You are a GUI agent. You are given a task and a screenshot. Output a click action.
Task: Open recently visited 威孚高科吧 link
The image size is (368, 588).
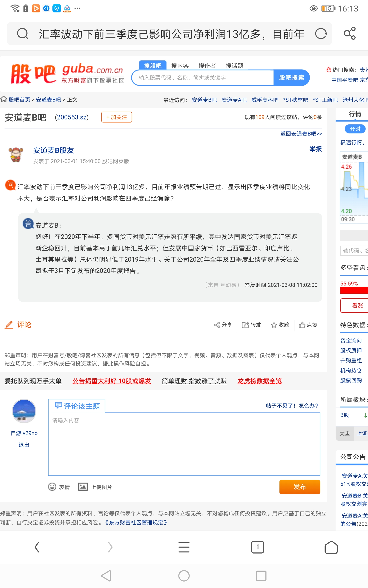[264, 100]
